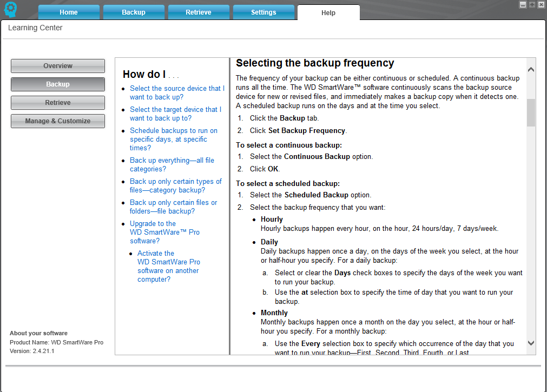Click the WD SmartWare gear head logo
The image size is (547, 392).
[10, 9]
